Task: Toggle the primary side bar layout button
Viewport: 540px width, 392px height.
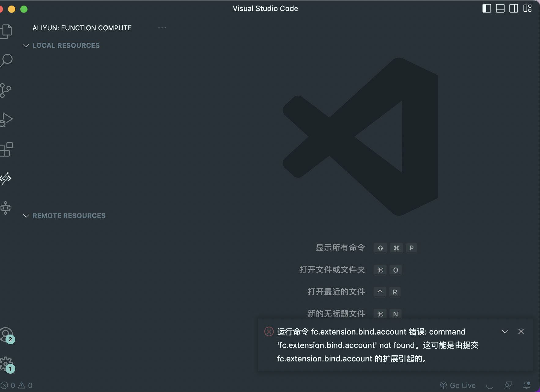Action: pos(486,8)
